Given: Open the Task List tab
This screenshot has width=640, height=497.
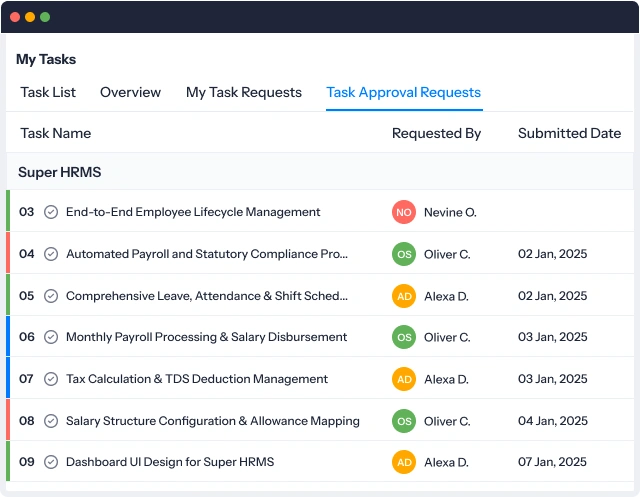Looking at the screenshot, I should (48, 92).
